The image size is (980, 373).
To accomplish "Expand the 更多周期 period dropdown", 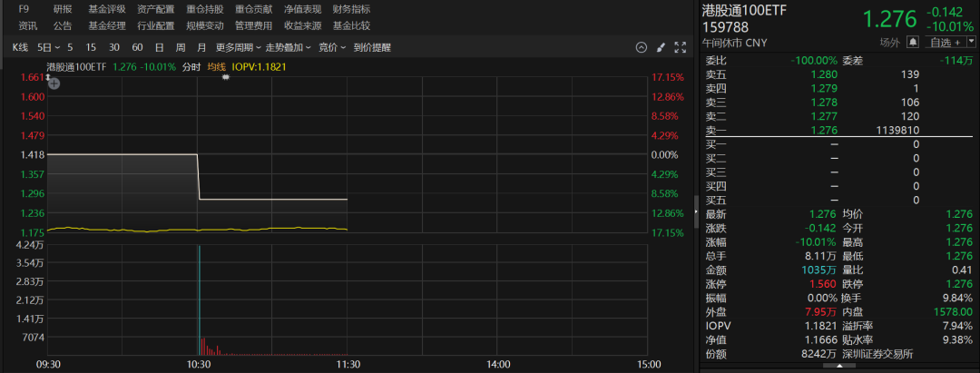I will (238, 47).
